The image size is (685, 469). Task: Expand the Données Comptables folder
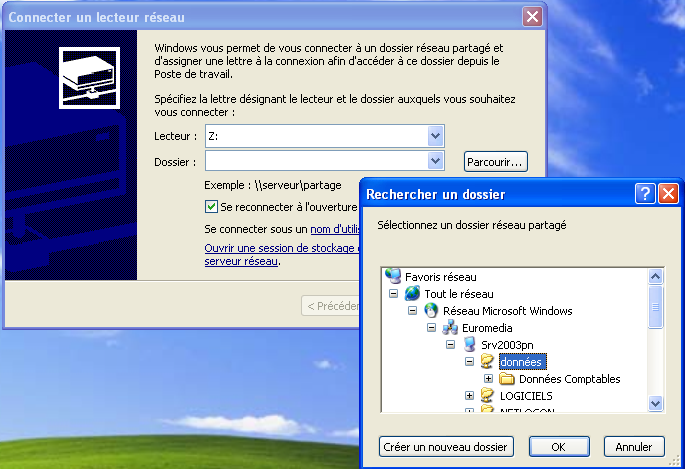[488, 379]
